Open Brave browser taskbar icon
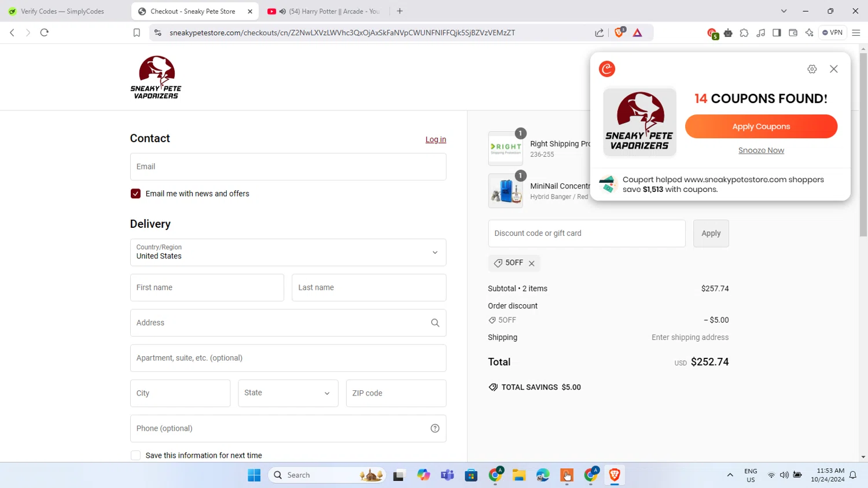This screenshot has height=488, width=868. point(615,475)
